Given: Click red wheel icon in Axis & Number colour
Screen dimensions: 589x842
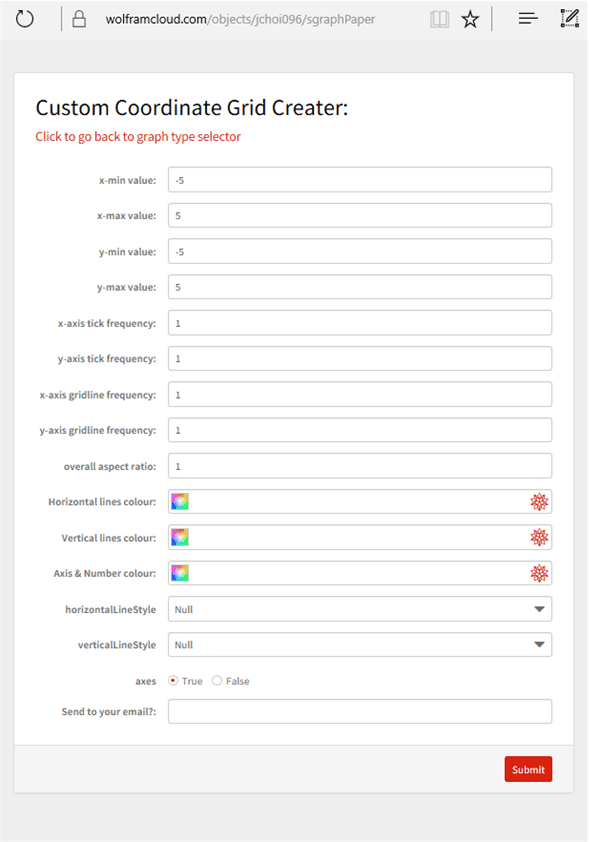Looking at the screenshot, I should (539, 574).
